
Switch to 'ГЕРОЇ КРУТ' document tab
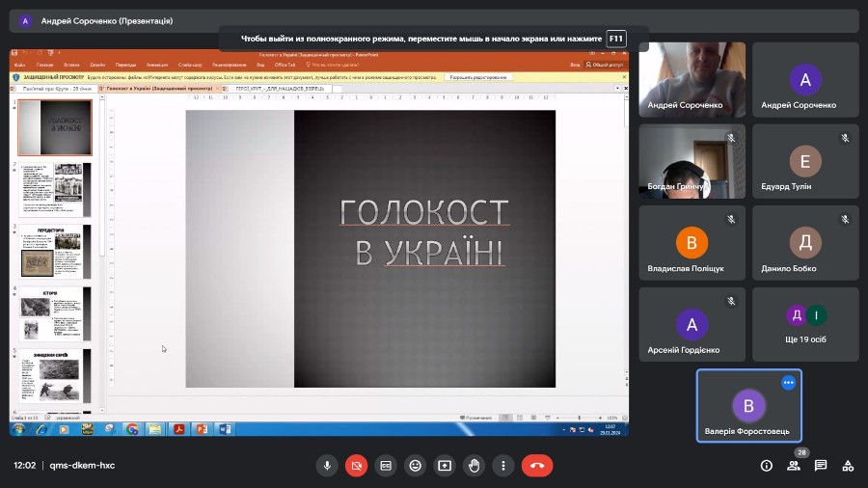pyautogui.click(x=280, y=88)
